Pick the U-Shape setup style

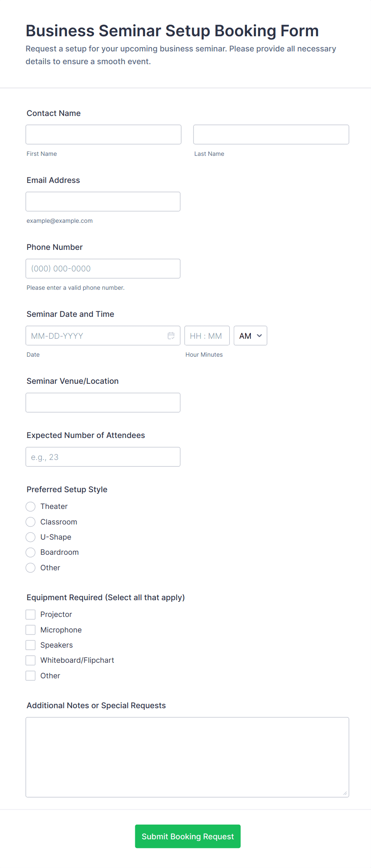click(31, 537)
